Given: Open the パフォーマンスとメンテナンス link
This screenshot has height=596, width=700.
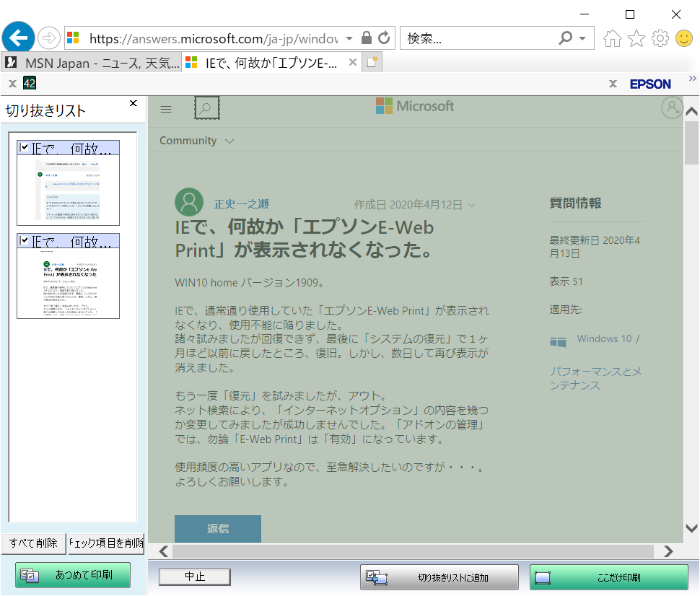Looking at the screenshot, I should 595,378.
